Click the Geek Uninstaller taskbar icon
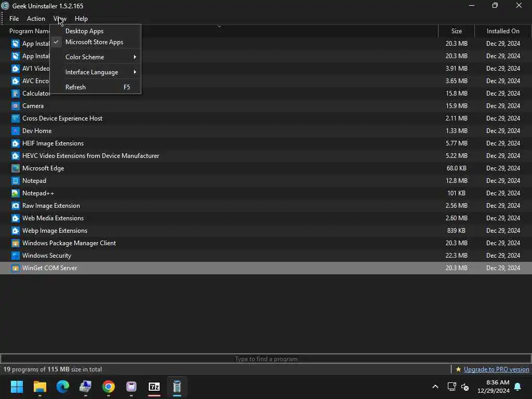The width and height of the screenshot is (532, 399). click(x=177, y=387)
